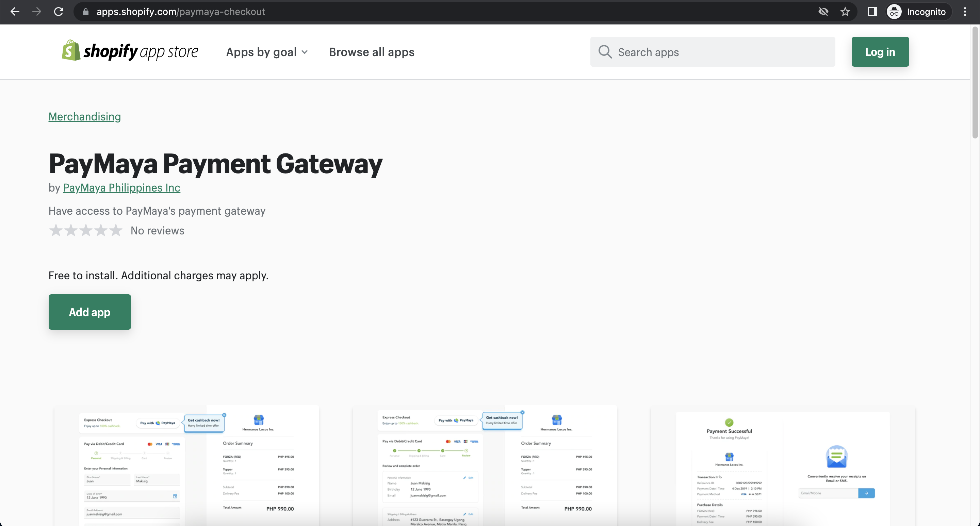
Task: Open the side panel icon
Action: click(872, 12)
